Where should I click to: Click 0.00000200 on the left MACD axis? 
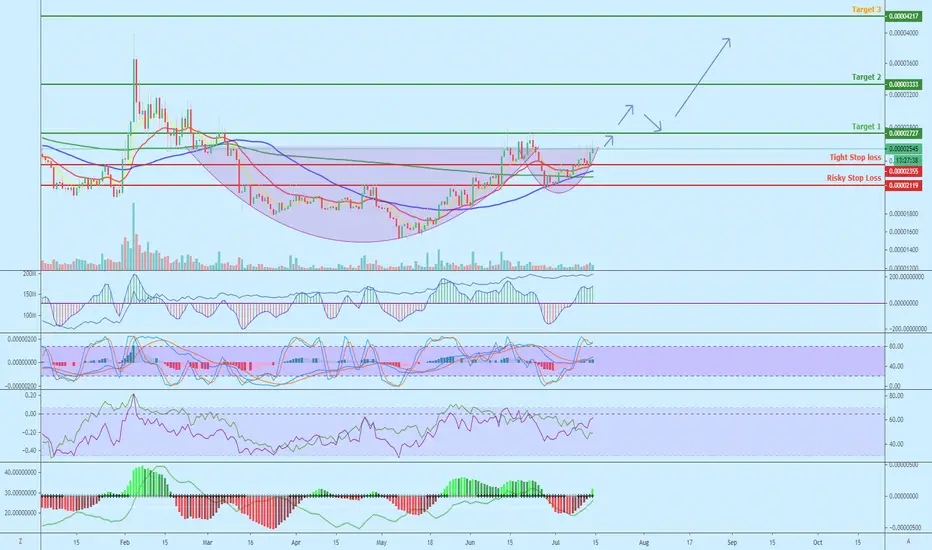point(23,339)
